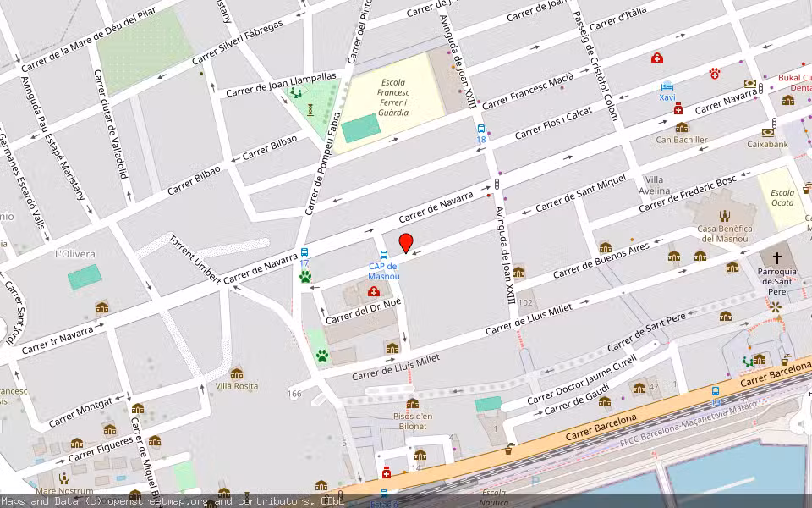Select the bus stop icon on Carrer Barcelona
Viewport: 812px width, 508px height.
[x=716, y=391]
